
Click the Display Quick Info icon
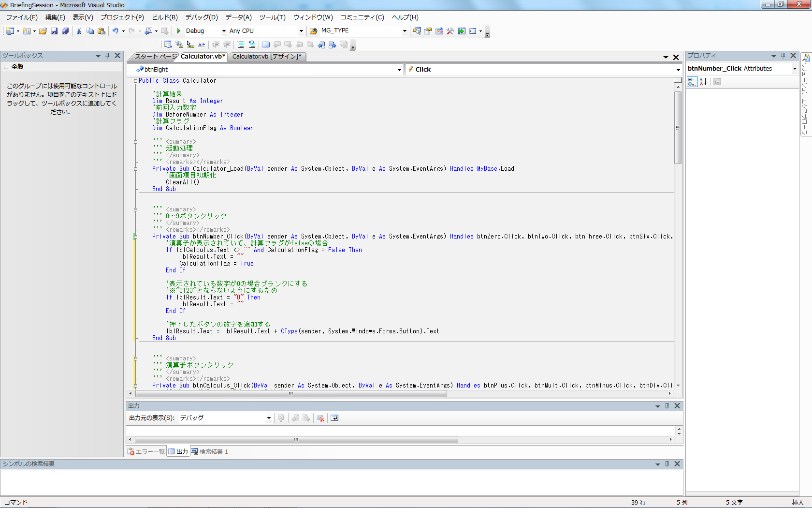click(190, 45)
